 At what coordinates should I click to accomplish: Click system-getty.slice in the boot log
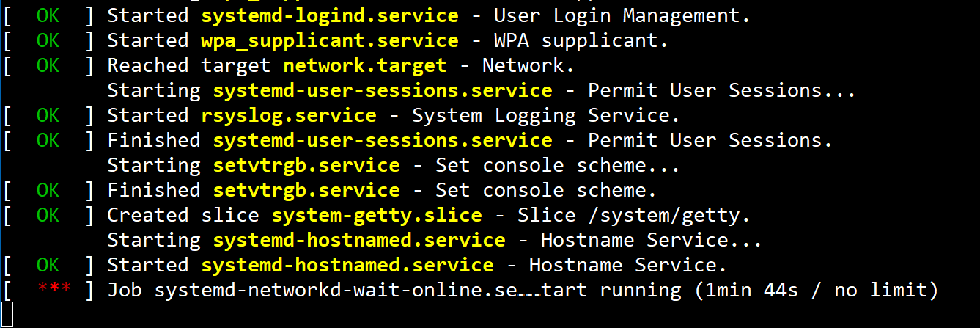pos(377,215)
